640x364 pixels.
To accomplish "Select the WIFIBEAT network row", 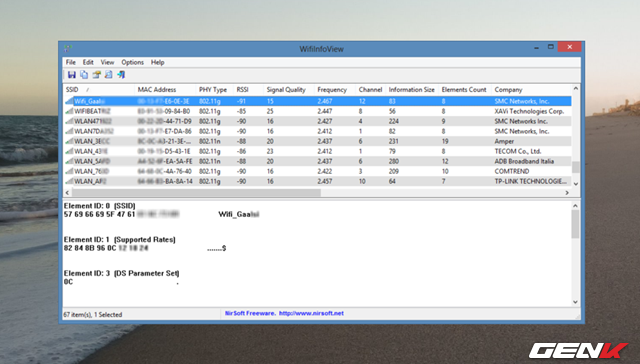I will tap(318, 111).
